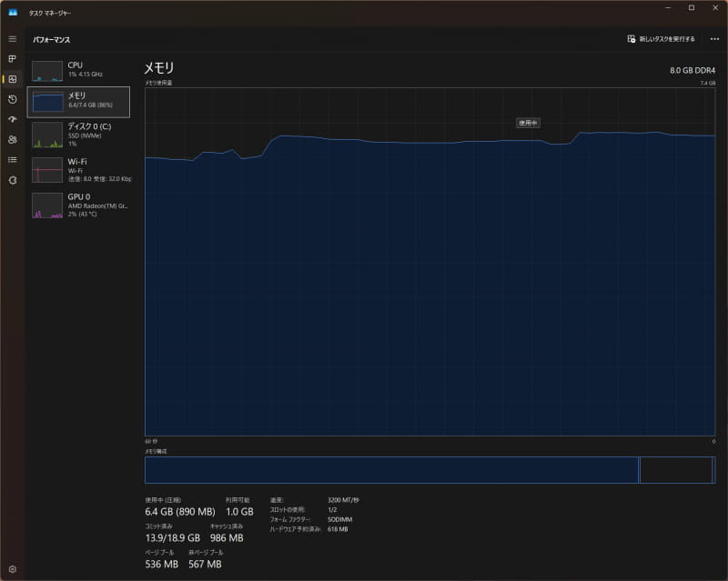Open Task Manager settings gear
Screen dimensions: 728x581
[x=13, y=569]
